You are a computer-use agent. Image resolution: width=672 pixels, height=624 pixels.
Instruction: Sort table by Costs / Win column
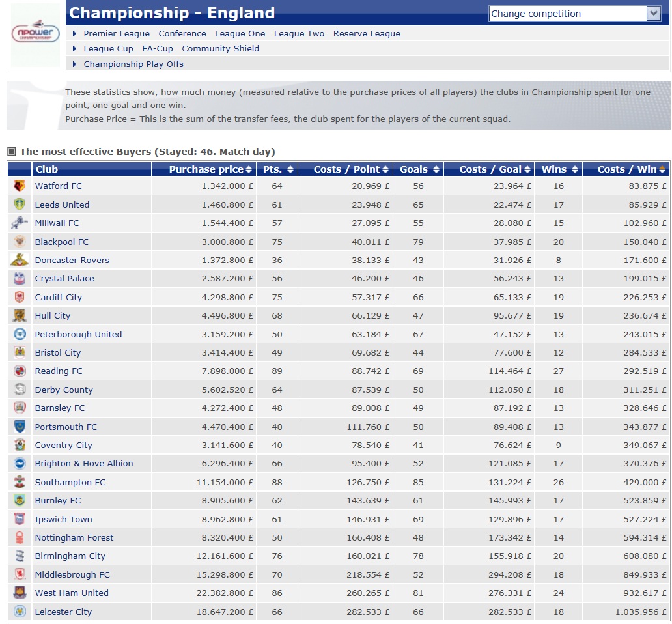point(662,170)
